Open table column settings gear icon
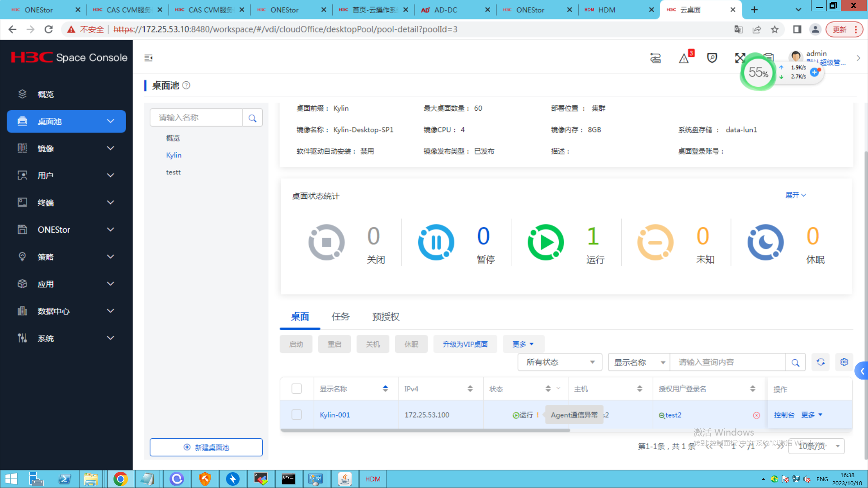The width and height of the screenshot is (868, 488). pos(844,362)
